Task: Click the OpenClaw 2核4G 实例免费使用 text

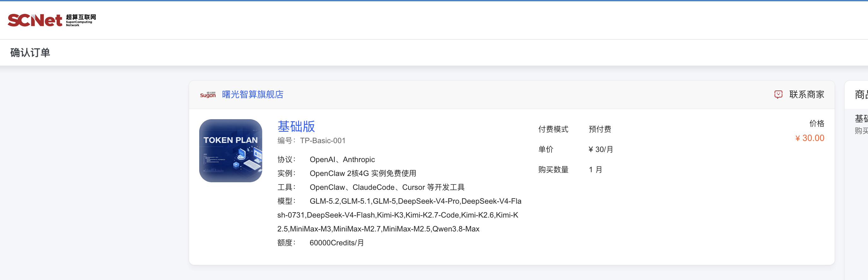Action: [362, 173]
